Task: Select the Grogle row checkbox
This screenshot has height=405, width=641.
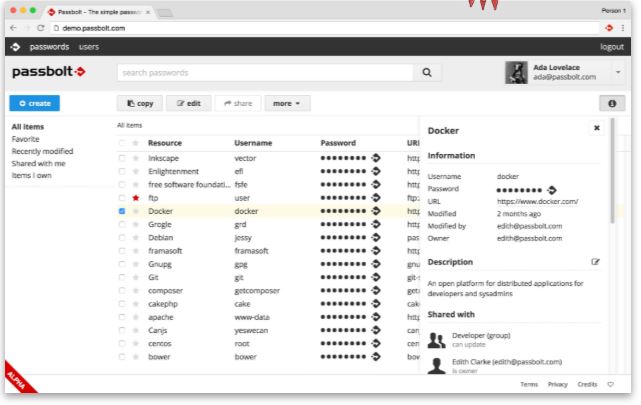Action: pos(122,224)
